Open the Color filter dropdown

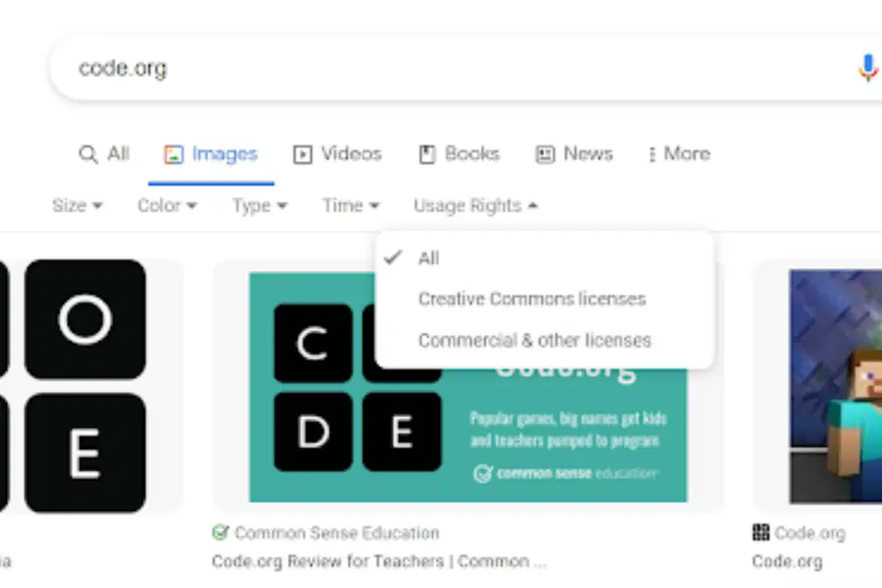(167, 206)
